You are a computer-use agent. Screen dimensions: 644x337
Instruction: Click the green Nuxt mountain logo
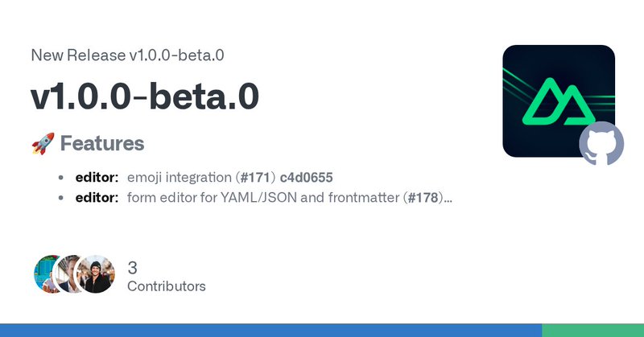[559, 101]
